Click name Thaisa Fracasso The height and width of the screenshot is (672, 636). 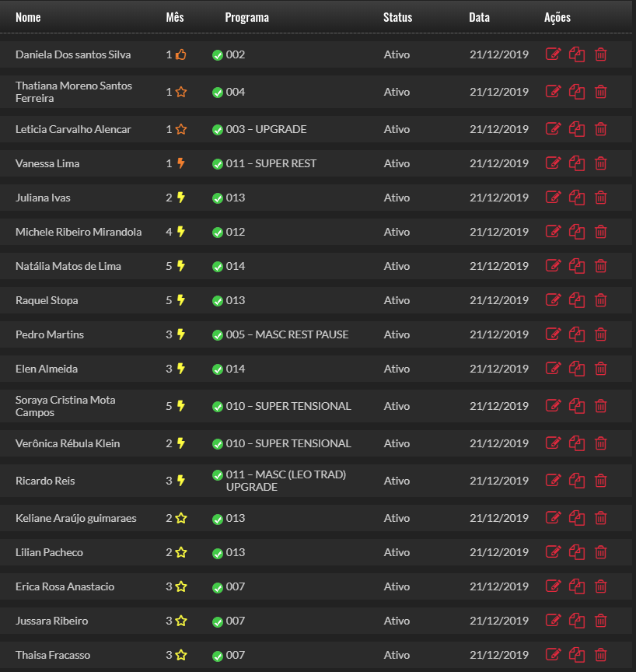click(x=53, y=655)
